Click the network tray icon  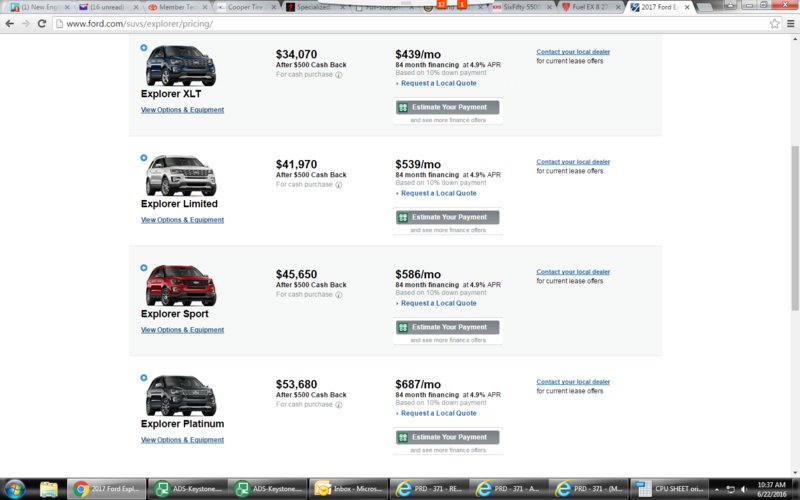pyautogui.click(x=731, y=490)
